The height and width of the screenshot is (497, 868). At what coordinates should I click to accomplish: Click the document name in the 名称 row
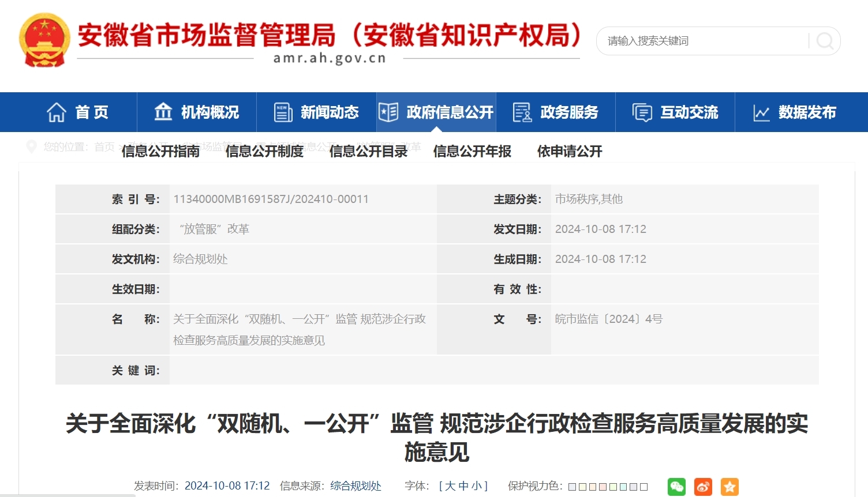pos(300,330)
